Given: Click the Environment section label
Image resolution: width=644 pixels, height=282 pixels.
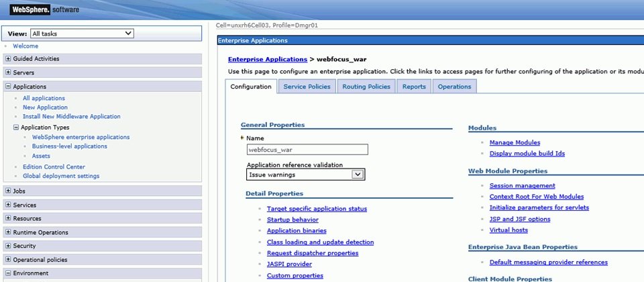Looking at the screenshot, I should (x=30, y=273).
